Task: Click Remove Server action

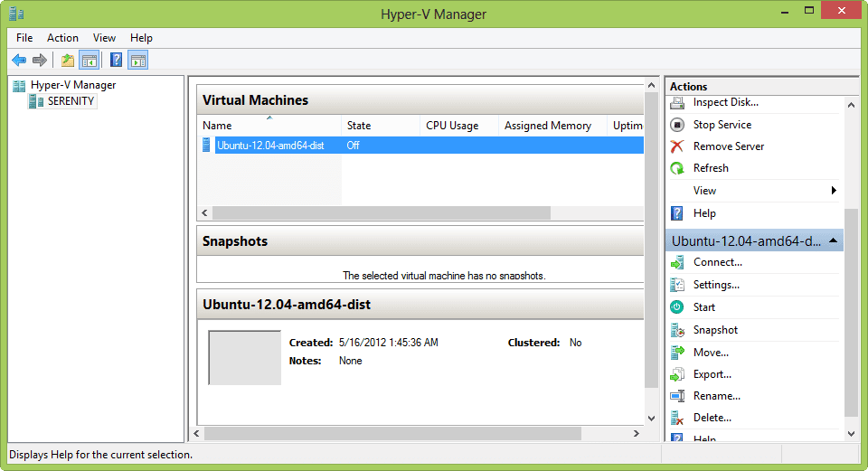Action: tap(729, 146)
